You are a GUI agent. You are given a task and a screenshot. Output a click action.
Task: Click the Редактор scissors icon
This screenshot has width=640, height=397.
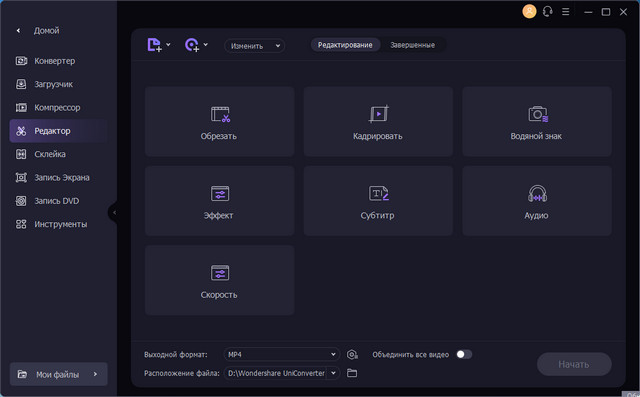21,131
